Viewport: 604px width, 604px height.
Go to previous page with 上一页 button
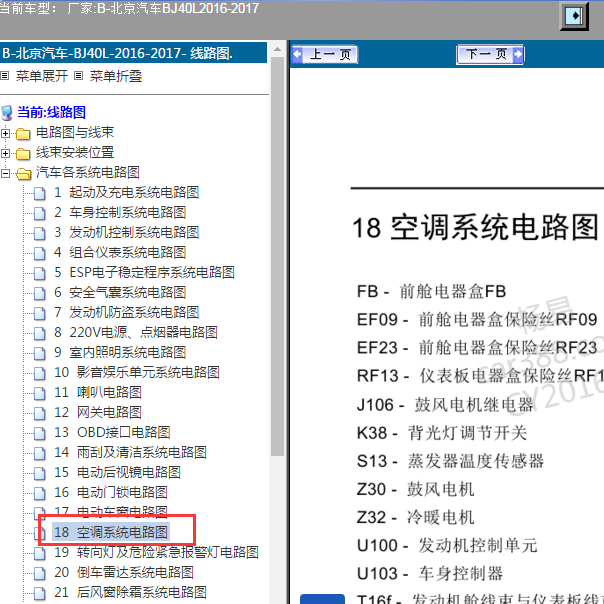[325, 54]
